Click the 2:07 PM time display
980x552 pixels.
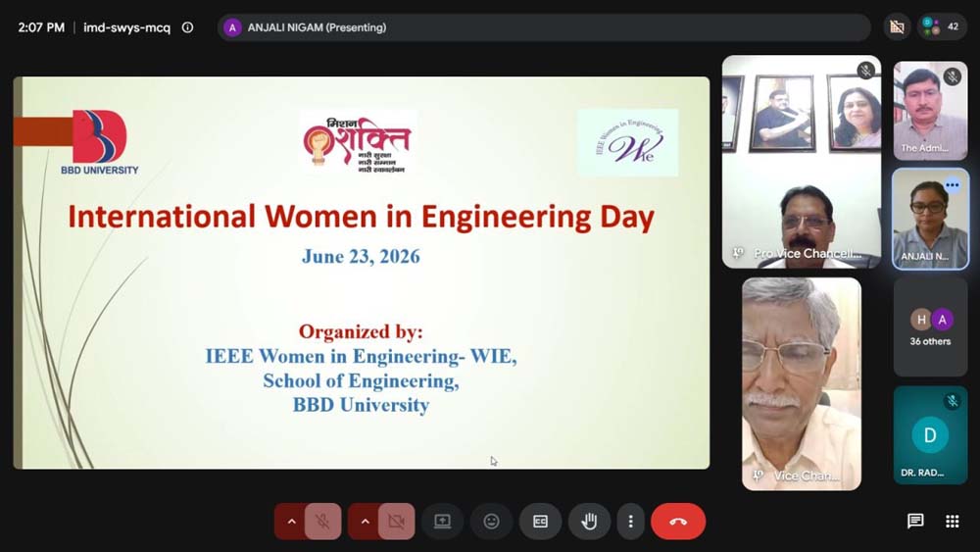pos(41,27)
